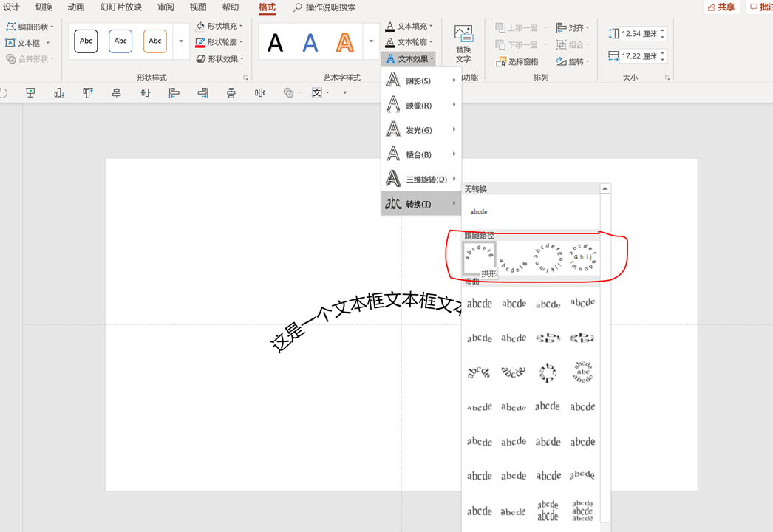Select the button-style follow-path transform with Ghij
This screenshot has height=532, width=773.
click(583, 258)
